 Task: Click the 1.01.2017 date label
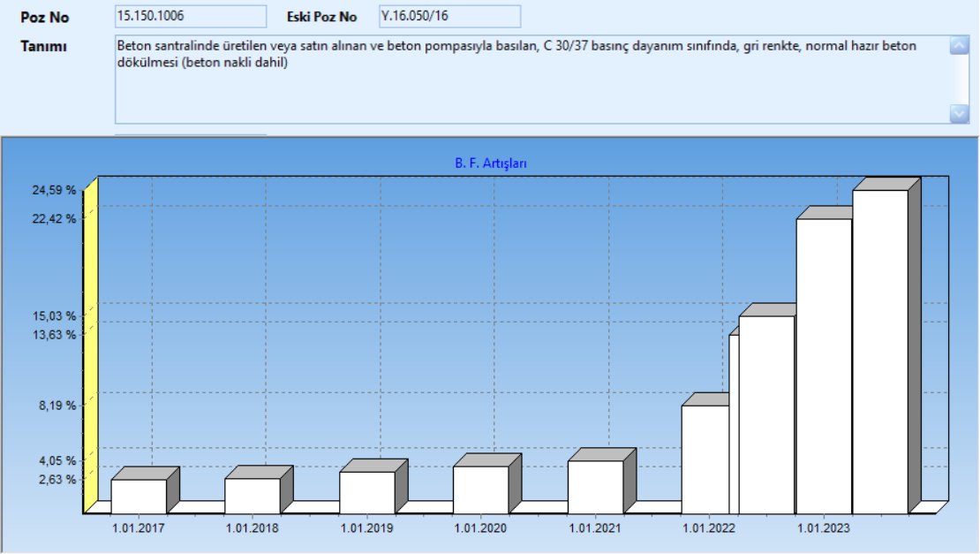pos(139,528)
